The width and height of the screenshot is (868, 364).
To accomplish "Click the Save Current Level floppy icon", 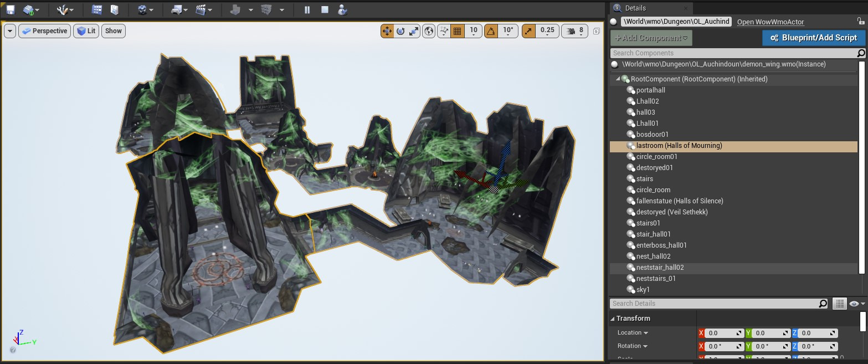I will pos(10,10).
